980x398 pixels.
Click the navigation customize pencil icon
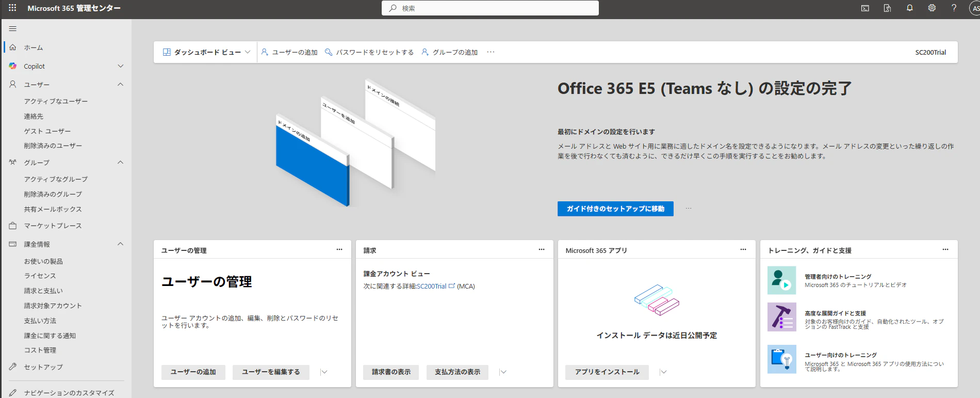[x=13, y=392]
